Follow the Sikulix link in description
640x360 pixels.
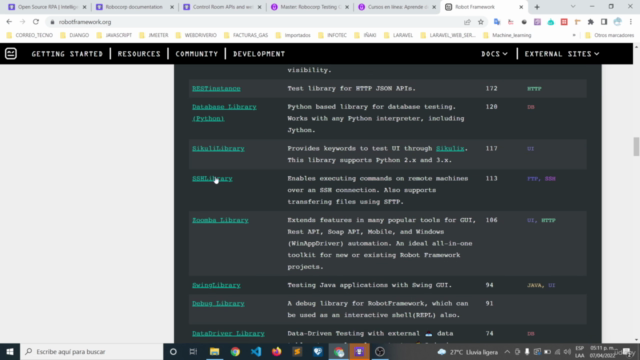pyautogui.click(x=450, y=148)
